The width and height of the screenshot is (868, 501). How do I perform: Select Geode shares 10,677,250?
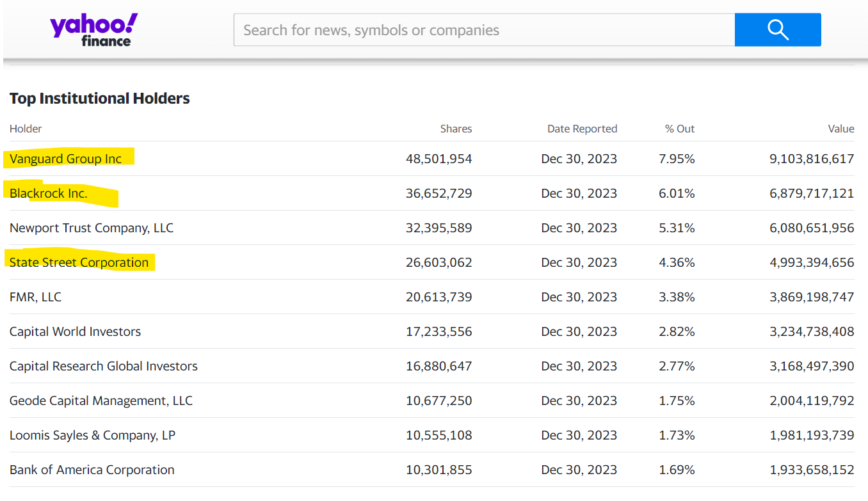coord(439,401)
